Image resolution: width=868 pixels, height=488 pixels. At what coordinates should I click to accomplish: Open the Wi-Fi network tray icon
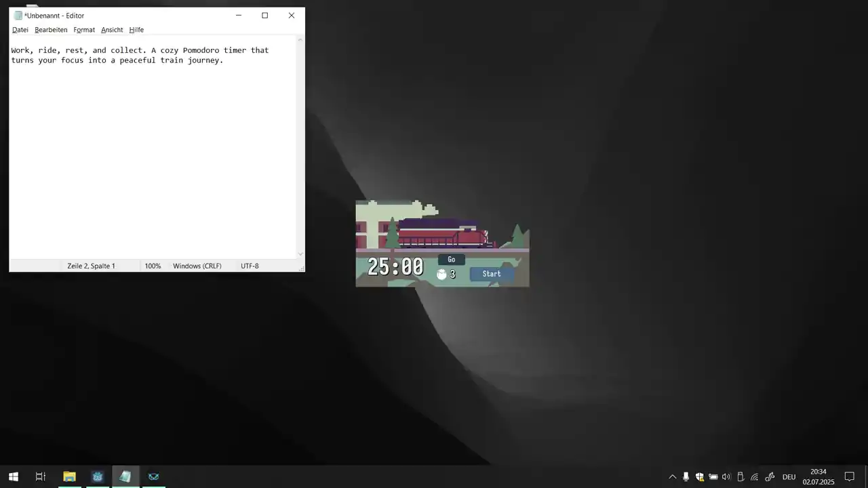point(754,476)
